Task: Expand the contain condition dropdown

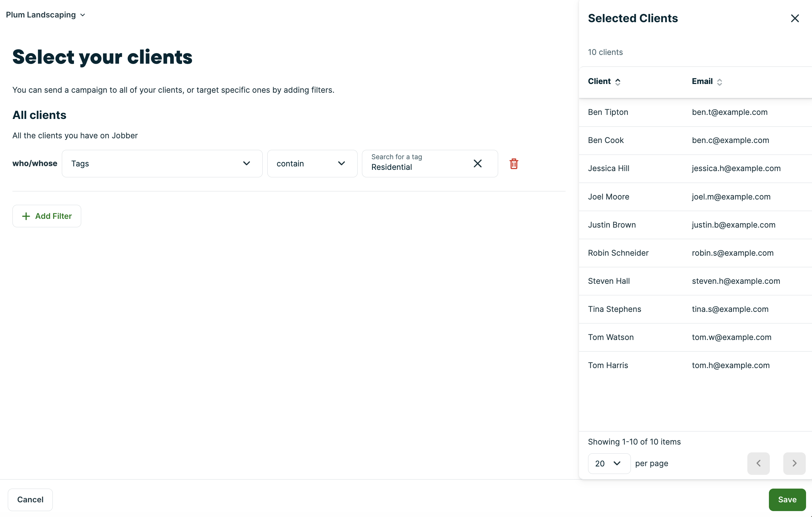Action: click(312, 164)
